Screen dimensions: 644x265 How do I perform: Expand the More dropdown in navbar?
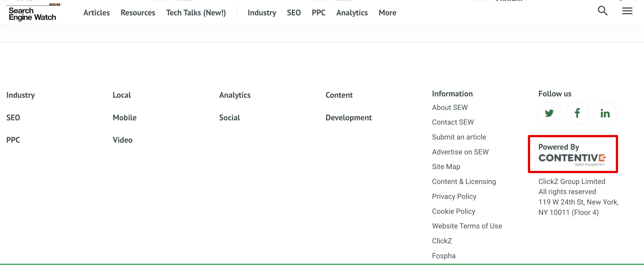point(387,12)
